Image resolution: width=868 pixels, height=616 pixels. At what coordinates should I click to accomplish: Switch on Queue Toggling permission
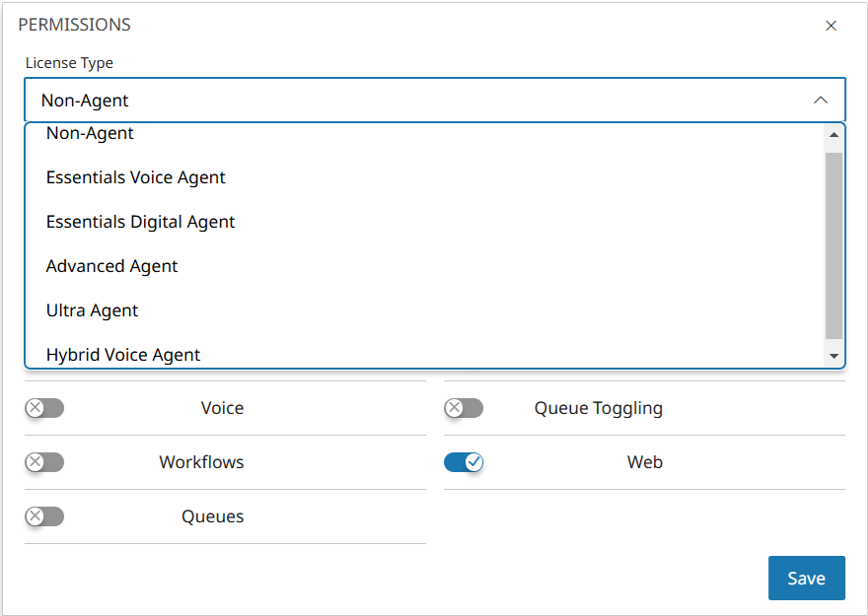[x=464, y=408]
